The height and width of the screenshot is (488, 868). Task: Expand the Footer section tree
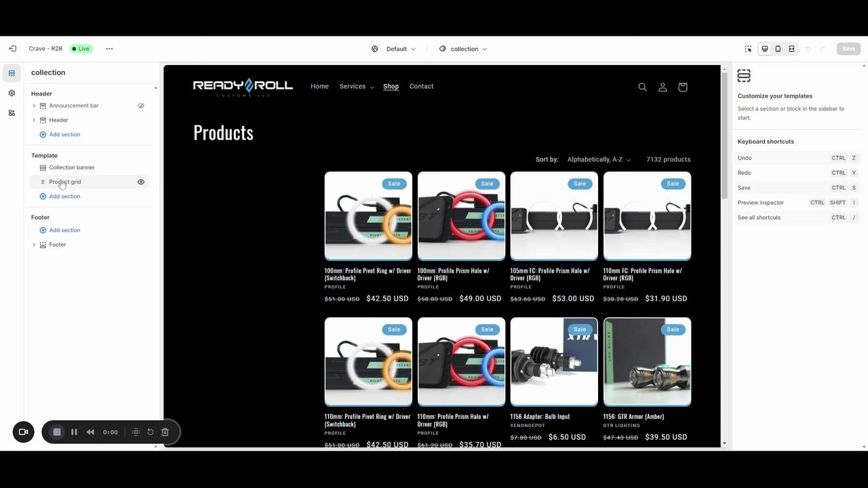tap(34, 245)
